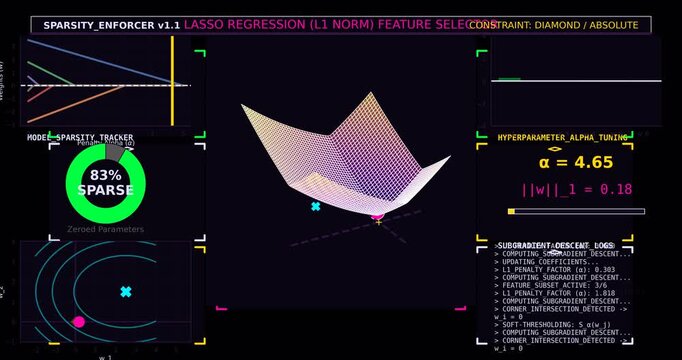Click the SUBGRADIENT_DESCENT_LOGS panel title
682x360 pixels.
click(x=555, y=246)
